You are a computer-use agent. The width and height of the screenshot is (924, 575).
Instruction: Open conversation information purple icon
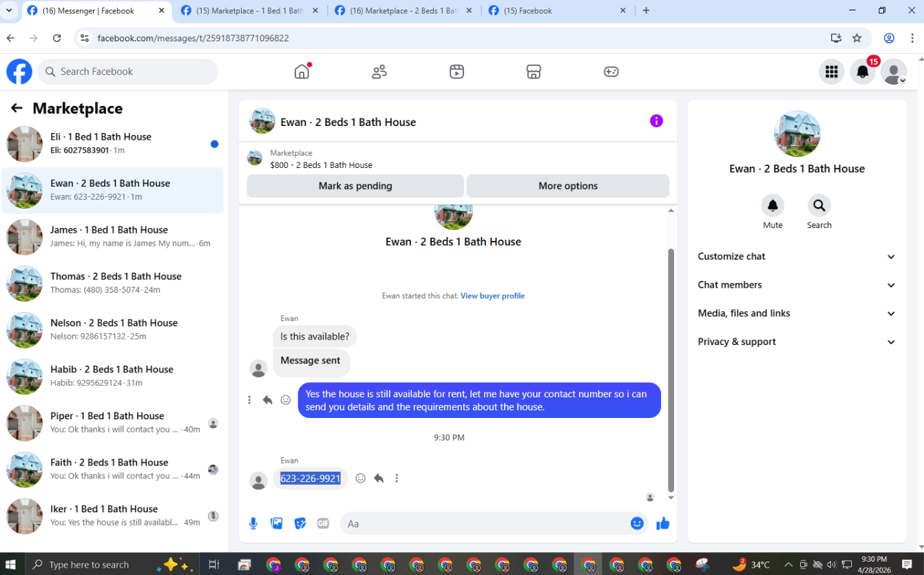point(656,121)
